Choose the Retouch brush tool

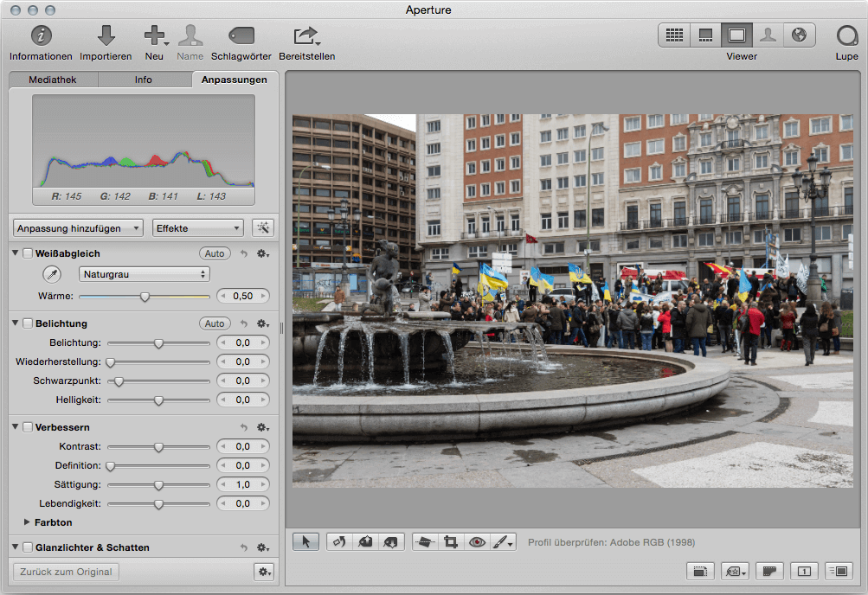click(501, 541)
